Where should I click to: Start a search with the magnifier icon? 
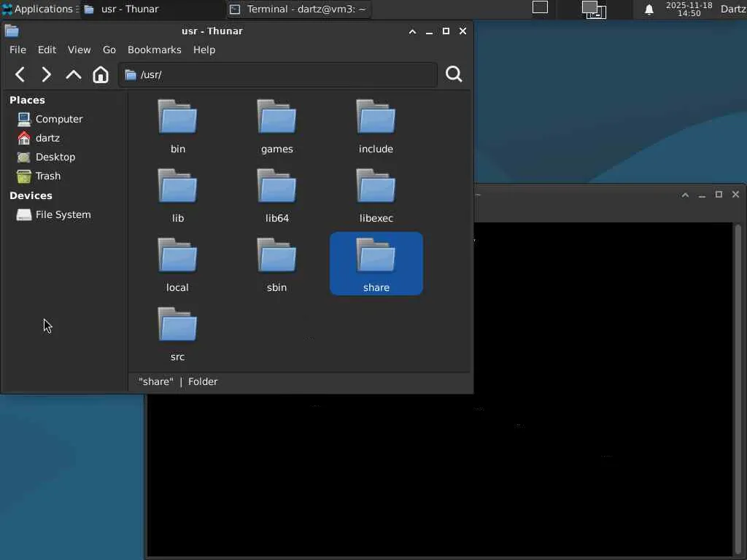(x=454, y=74)
